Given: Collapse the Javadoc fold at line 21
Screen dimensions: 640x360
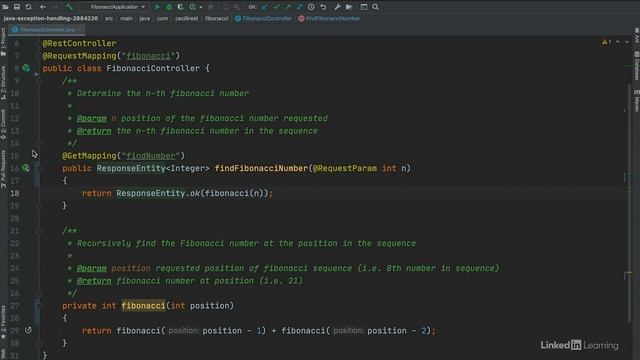Looking at the screenshot, I should tap(39, 231).
